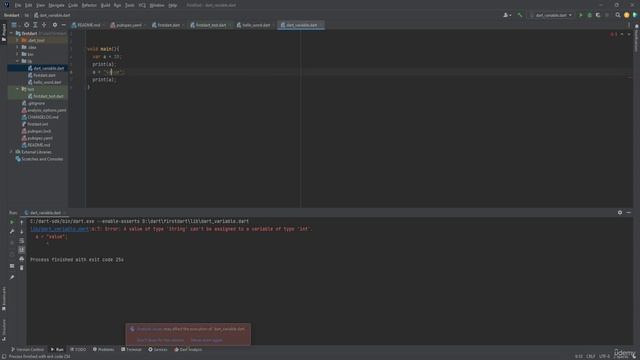
Task: Open the Edit menu
Action: (x=29, y=5)
